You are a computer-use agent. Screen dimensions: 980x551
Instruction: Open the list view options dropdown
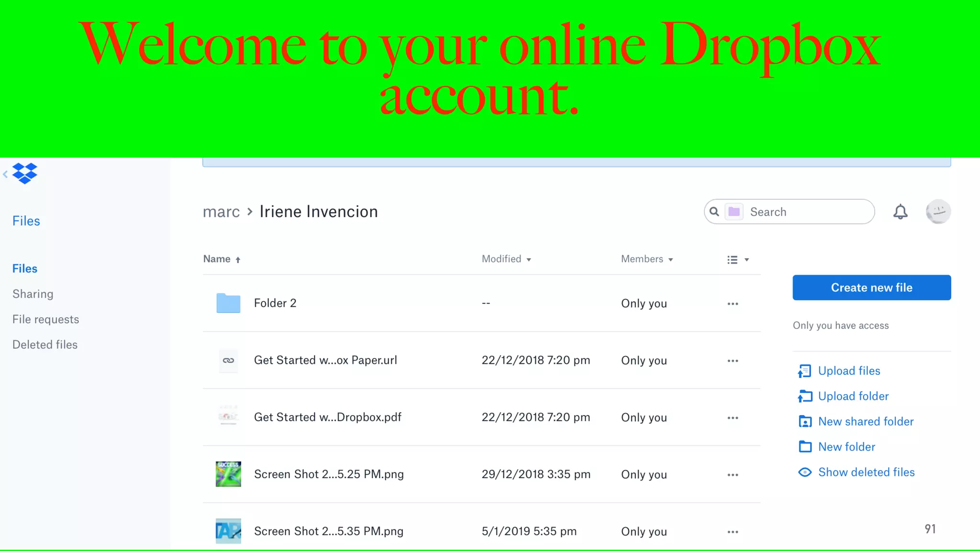tap(738, 260)
